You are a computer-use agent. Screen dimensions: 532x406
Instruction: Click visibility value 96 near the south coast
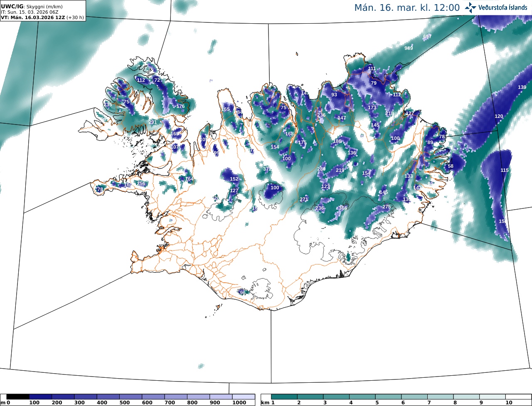(243, 293)
